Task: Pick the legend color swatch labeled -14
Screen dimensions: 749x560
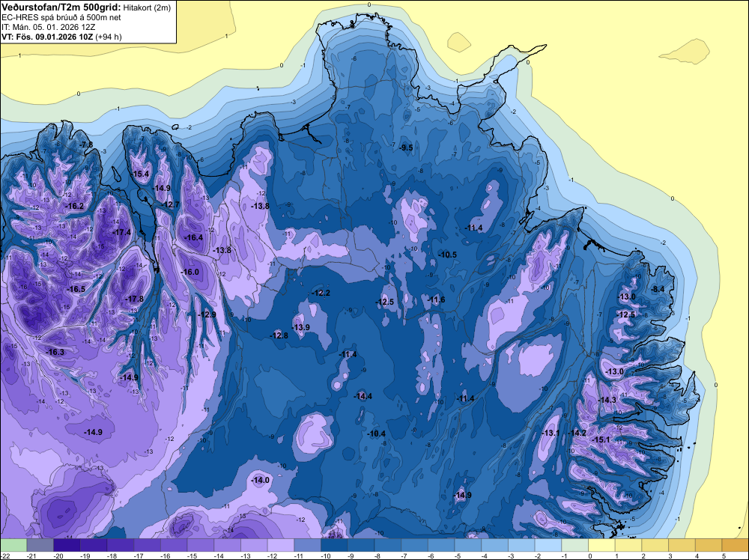Action: pyautogui.click(x=228, y=545)
